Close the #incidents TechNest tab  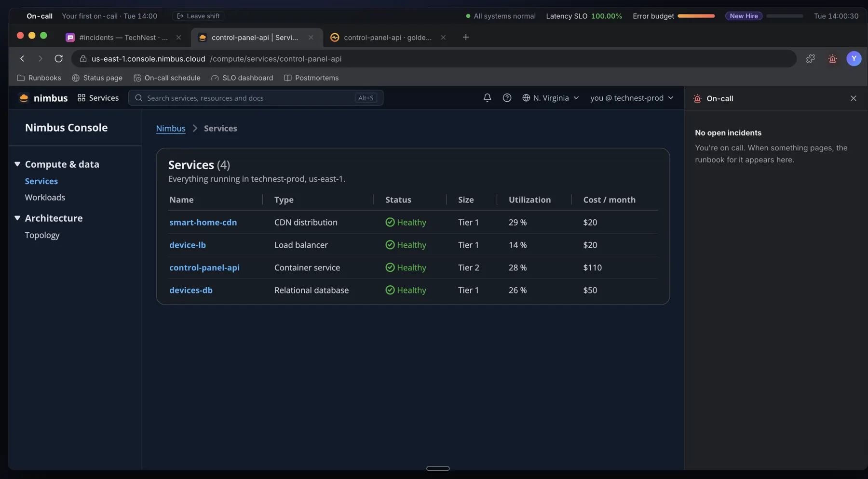179,37
